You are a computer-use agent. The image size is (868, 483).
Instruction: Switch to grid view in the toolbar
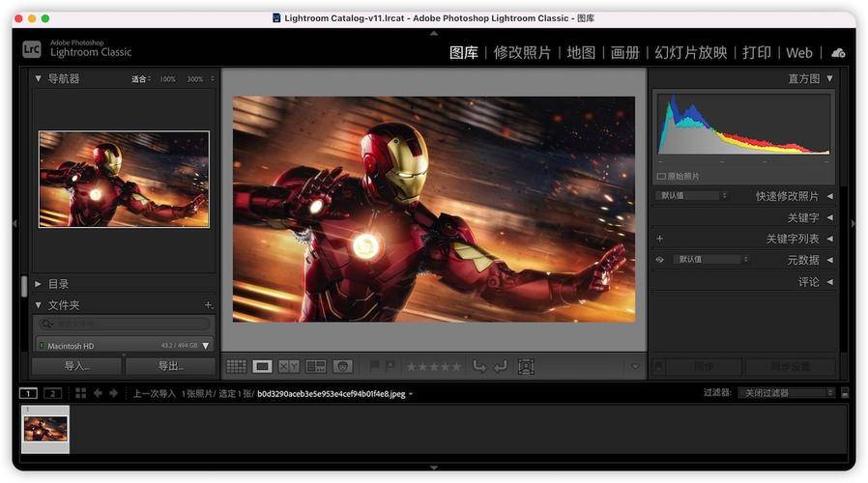tap(237, 366)
